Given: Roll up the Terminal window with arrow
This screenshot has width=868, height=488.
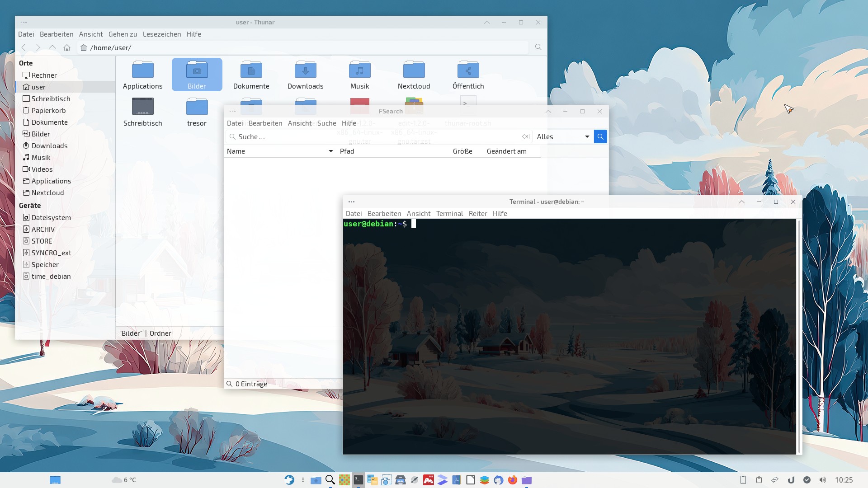Looking at the screenshot, I should click(742, 202).
